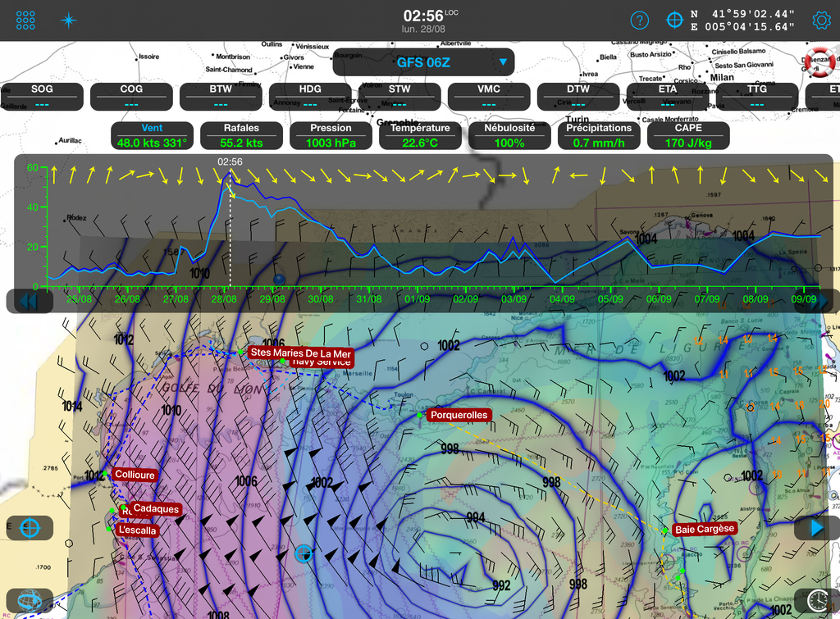Tap the lifebuoy MOB icon

point(819,61)
